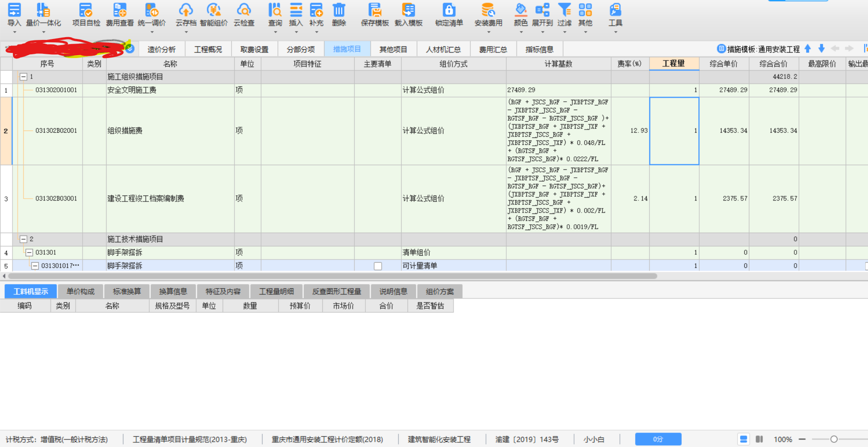
Task: Select the 安全文明施工费 row name
Action: (x=132, y=90)
